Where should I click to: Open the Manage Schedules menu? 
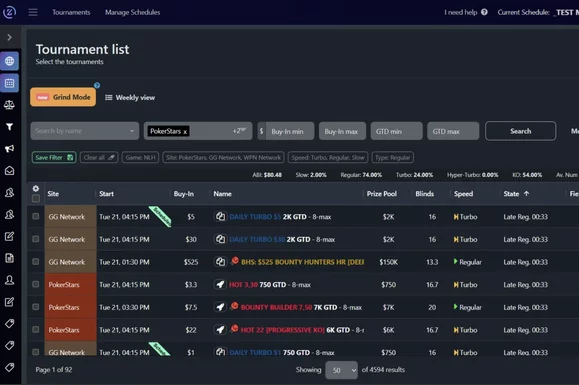pos(133,12)
